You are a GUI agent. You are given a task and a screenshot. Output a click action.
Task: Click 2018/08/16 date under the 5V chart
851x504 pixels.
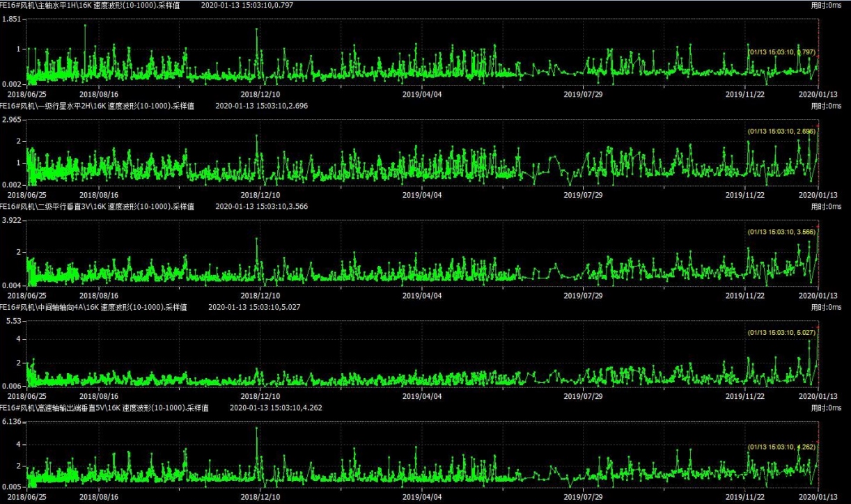(x=99, y=497)
